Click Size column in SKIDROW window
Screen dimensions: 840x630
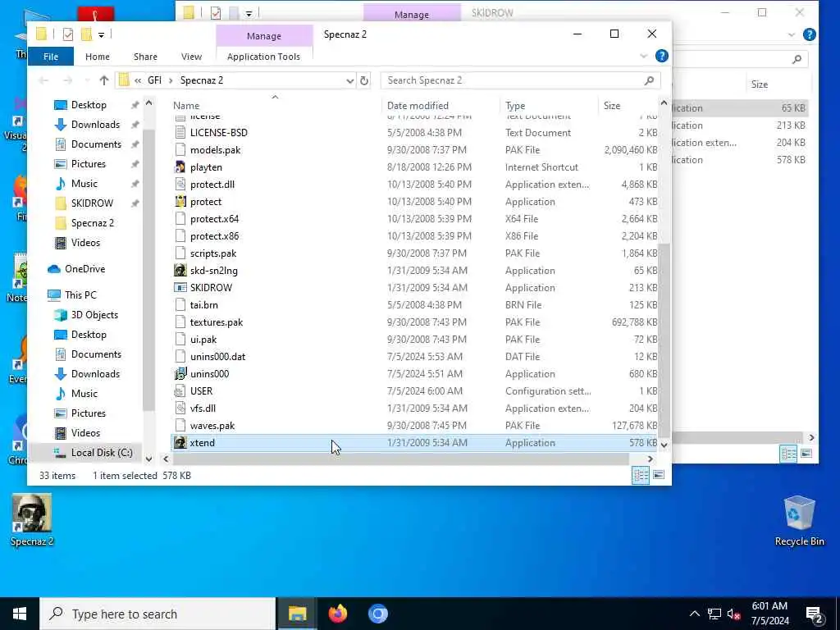point(759,84)
